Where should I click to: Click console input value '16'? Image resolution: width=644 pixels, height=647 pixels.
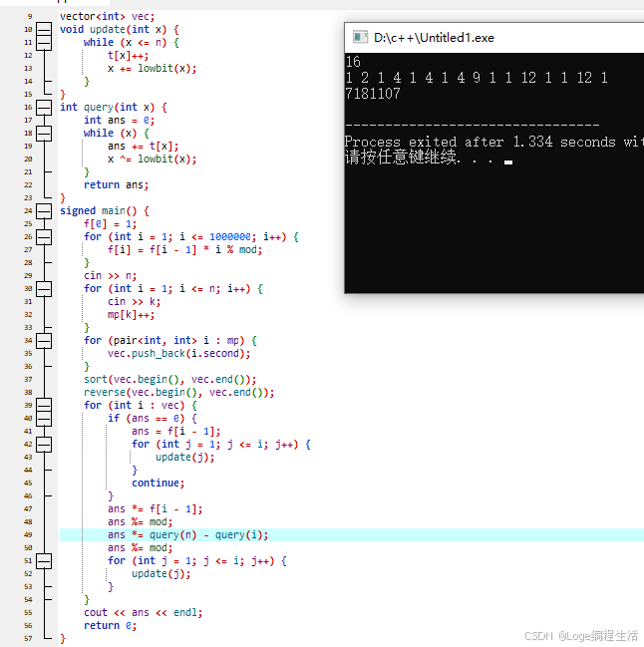coord(353,62)
